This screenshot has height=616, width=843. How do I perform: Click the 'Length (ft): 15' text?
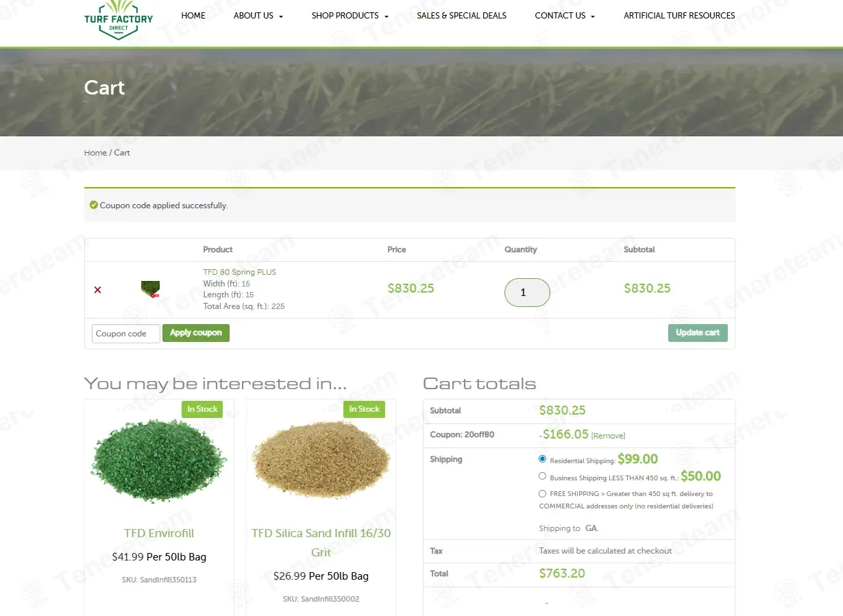click(x=228, y=295)
